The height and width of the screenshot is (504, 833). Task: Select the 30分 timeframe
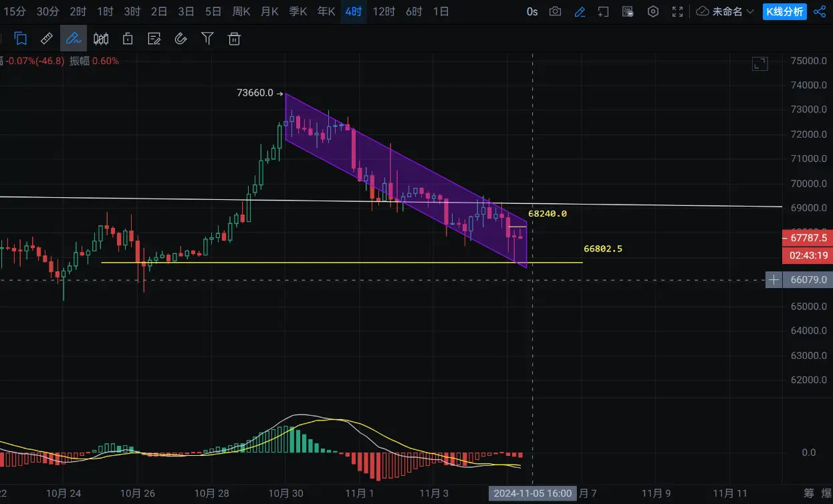(x=47, y=11)
